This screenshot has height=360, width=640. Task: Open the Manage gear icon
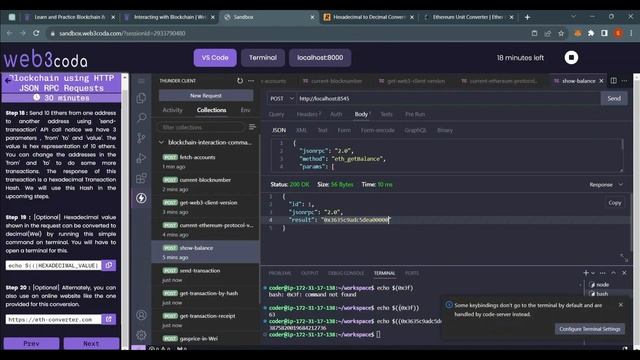pyautogui.click(x=141, y=335)
